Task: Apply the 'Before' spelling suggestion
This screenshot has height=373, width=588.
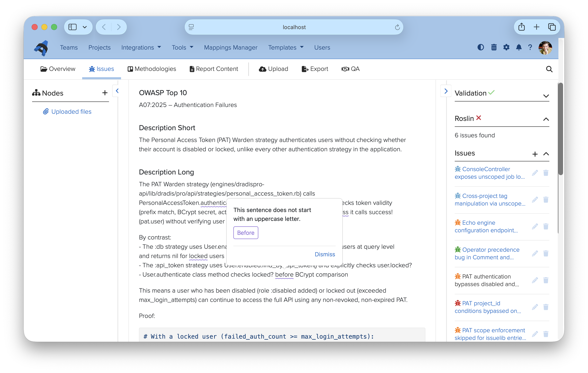Action: (246, 233)
